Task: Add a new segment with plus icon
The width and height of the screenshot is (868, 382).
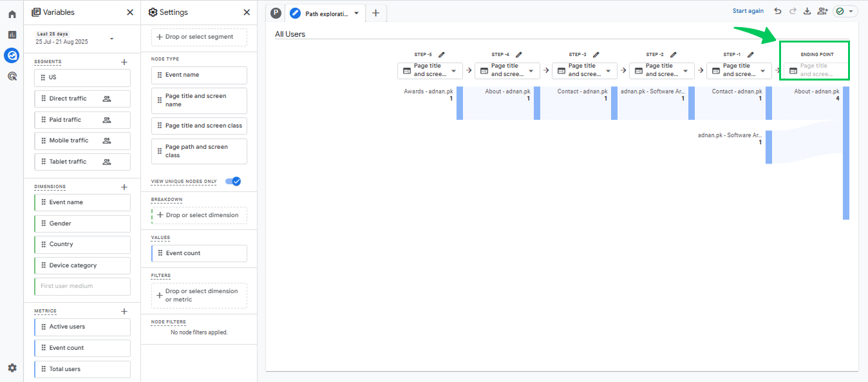Action: (124, 62)
